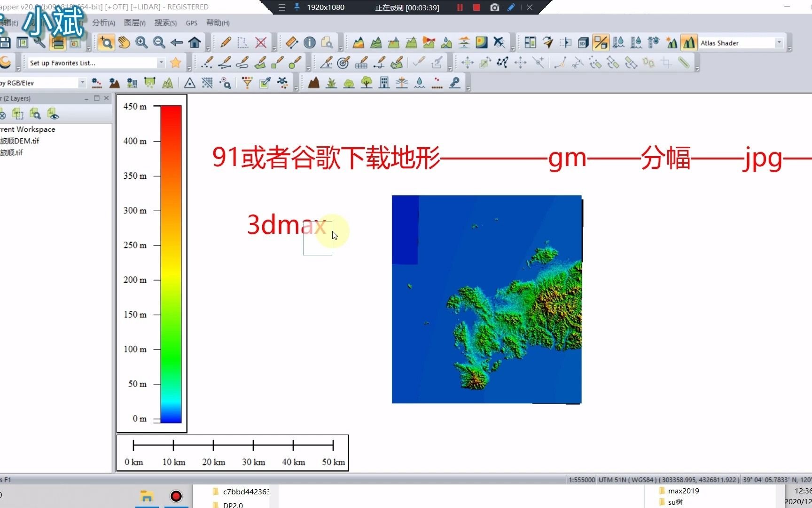
Task: Click the lidar classification triangle icon
Action: (x=190, y=83)
